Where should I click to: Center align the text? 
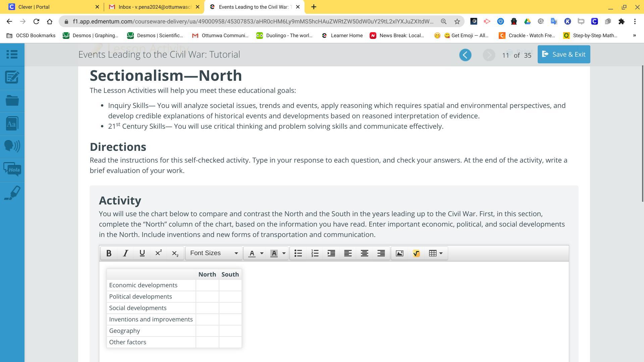click(x=364, y=253)
